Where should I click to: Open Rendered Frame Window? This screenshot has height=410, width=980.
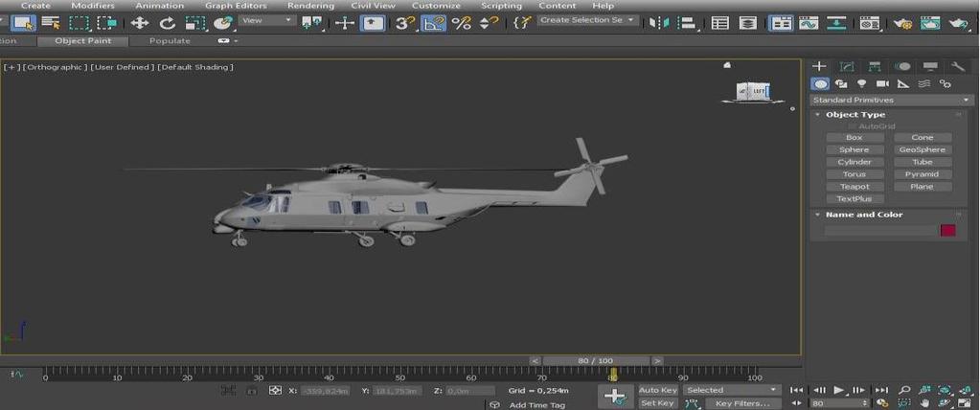click(931, 23)
